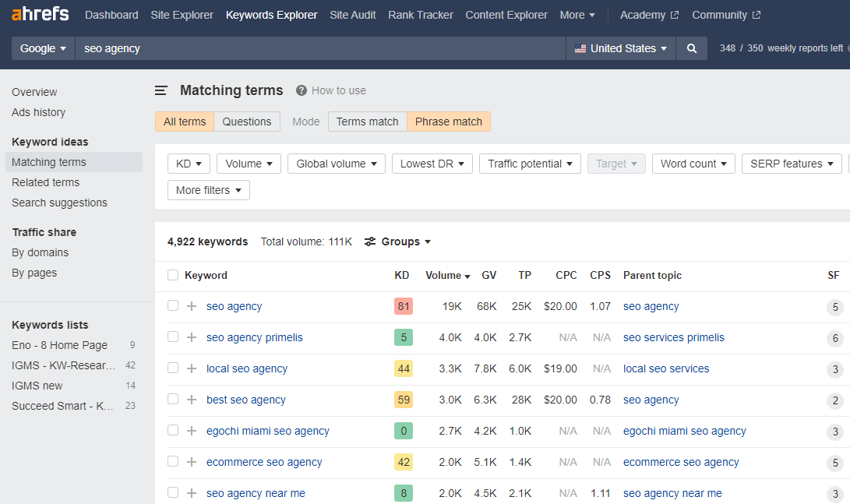
Task: Open Traffic share By domains
Action: tap(40, 252)
